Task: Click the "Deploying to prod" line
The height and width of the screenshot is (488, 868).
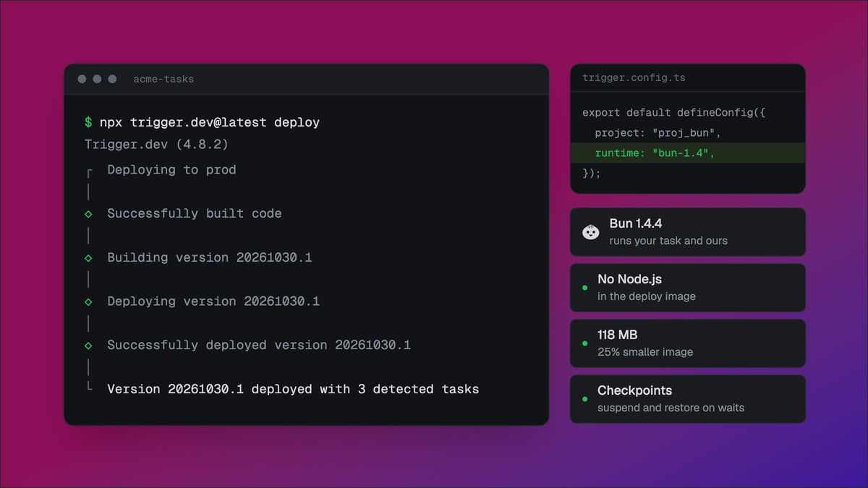Action: (171, 170)
